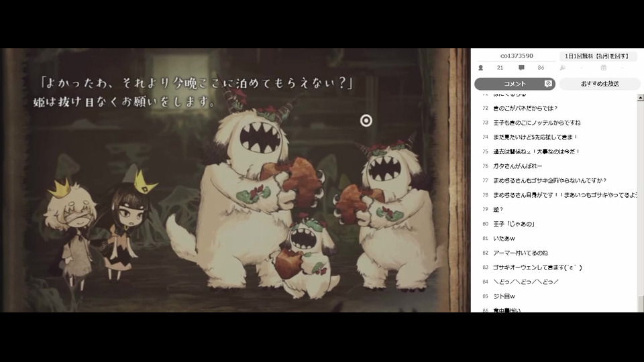Click the circular cursor marker in the game video
644x362 pixels.
click(366, 121)
